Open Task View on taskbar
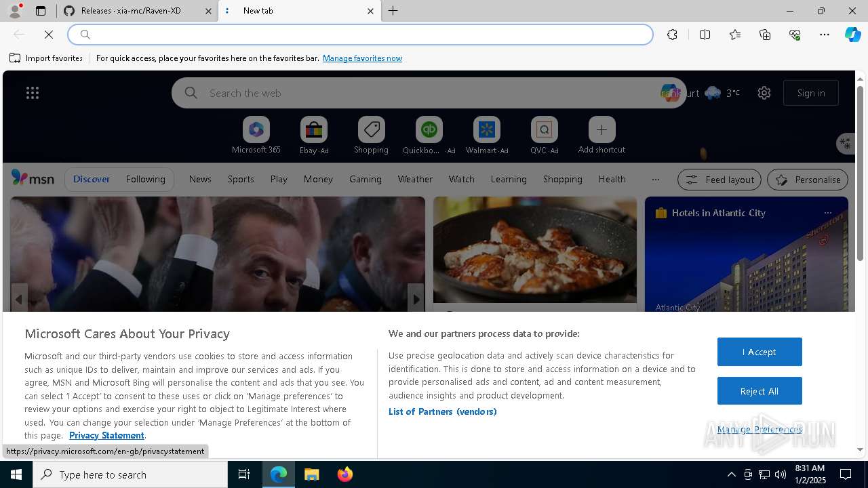 (244, 474)
